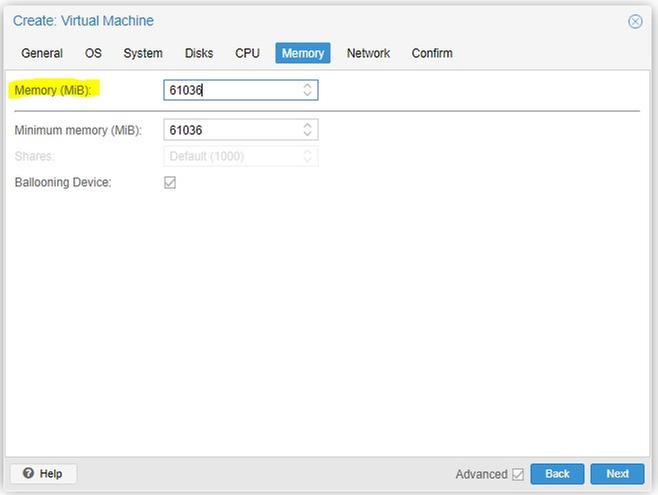Switch to the General tab
This screenshot has width=658, height=495.
(x=42, y=53)
